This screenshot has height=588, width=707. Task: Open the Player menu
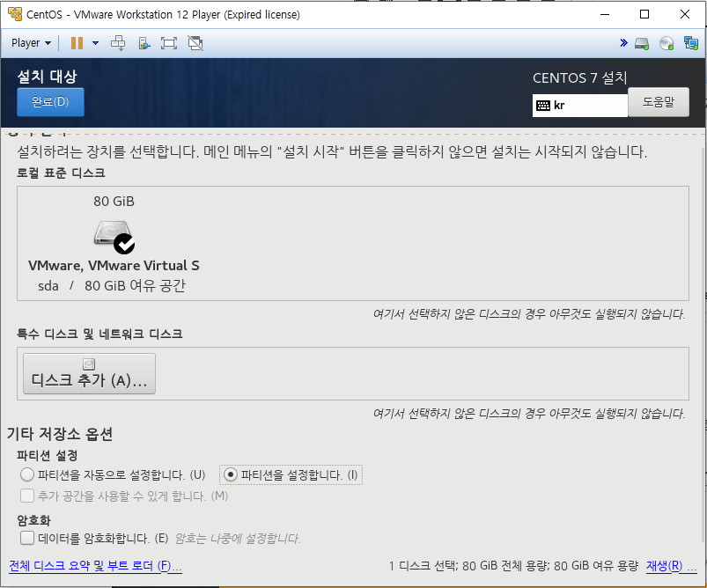pos(31,43)
